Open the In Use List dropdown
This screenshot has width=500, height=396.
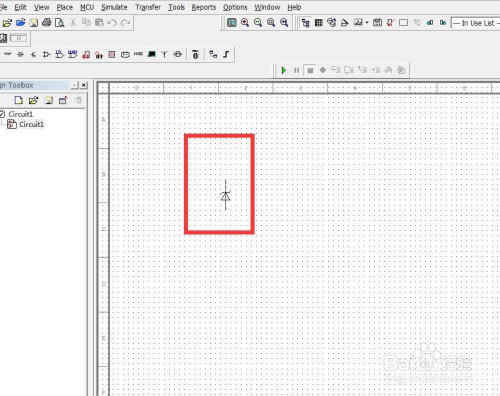click(x=475, y=23)
